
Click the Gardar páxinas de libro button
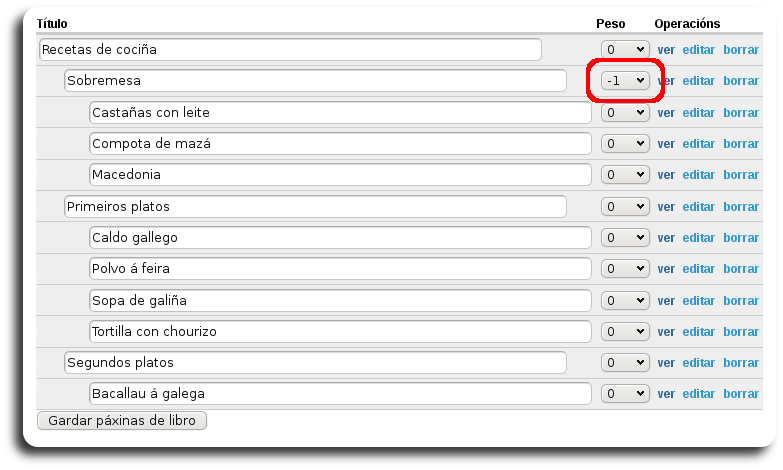click(122, 421)
